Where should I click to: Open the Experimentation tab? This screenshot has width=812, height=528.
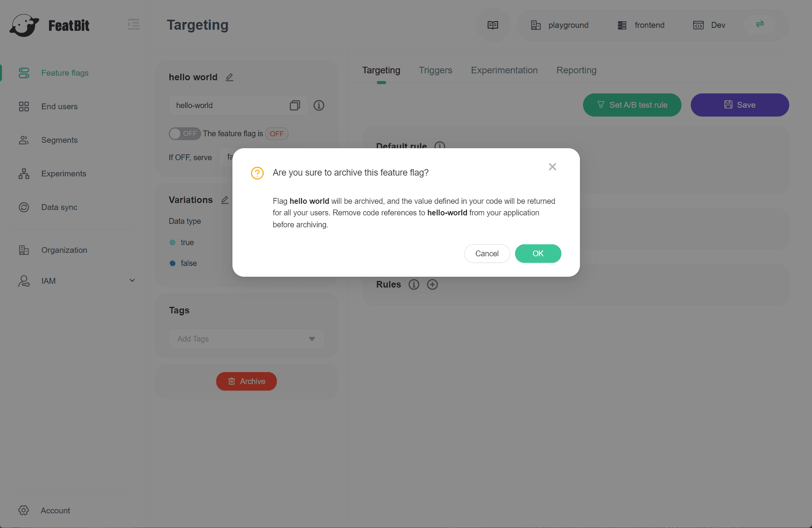(504, 70)
